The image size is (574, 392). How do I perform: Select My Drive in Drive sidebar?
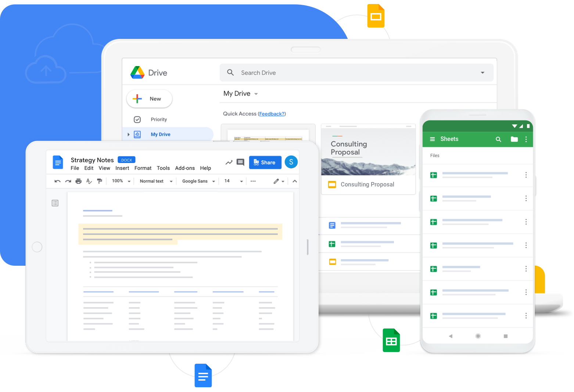[x=161, y=134]
